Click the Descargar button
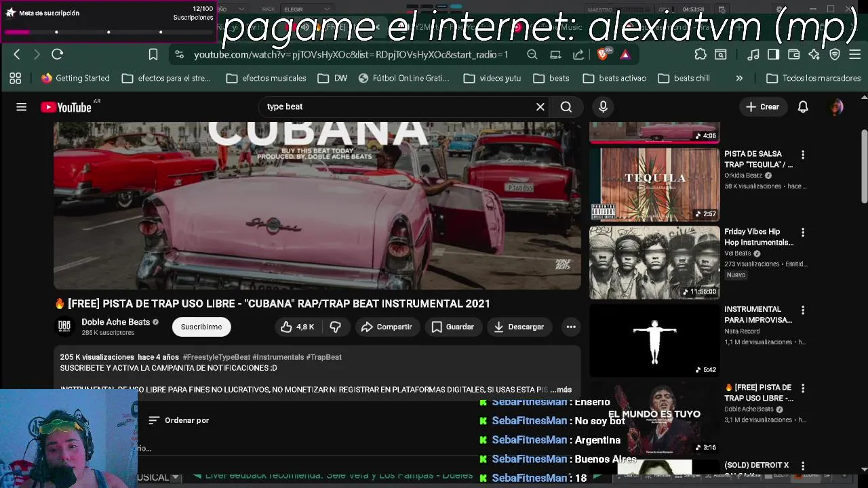The width and height of the screenshot is (868, 488). [x=519, y=327]
